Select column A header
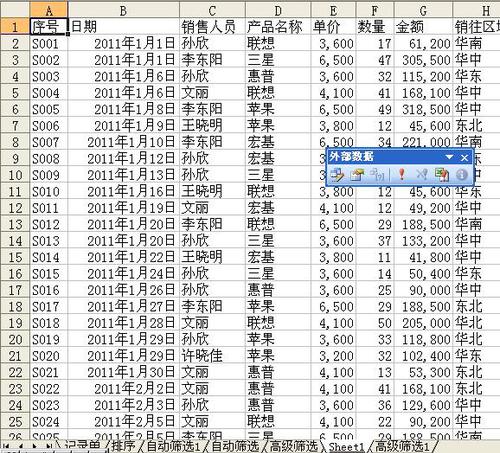The height and width of the screenshot is (453, 500). click(x=49, y=10)
